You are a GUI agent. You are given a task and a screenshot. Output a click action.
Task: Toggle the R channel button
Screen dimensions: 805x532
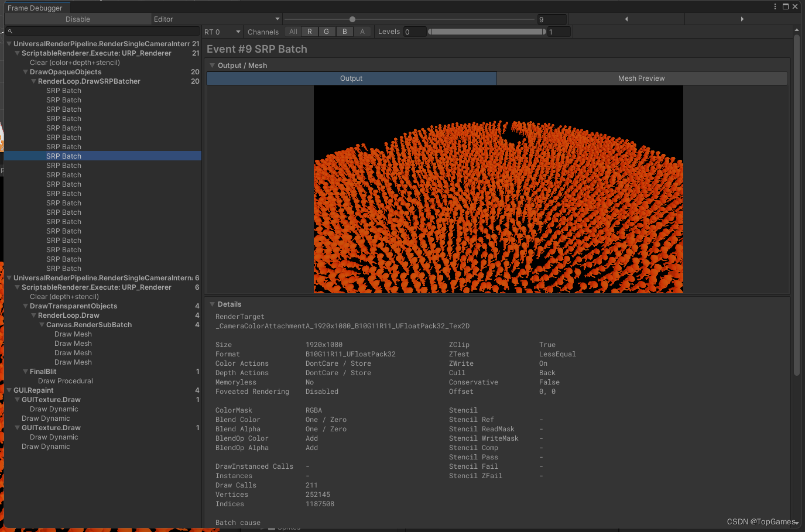click(310, 32)
